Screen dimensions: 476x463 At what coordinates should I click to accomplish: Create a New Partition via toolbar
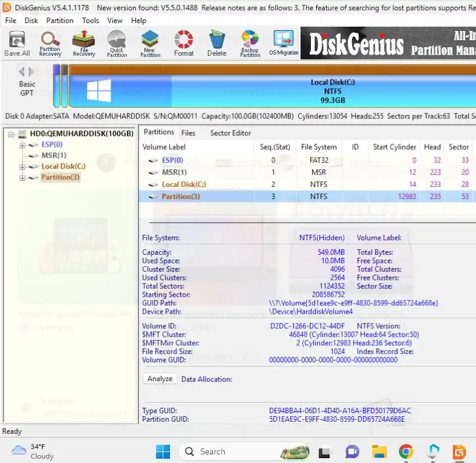[x=151, y=44]
